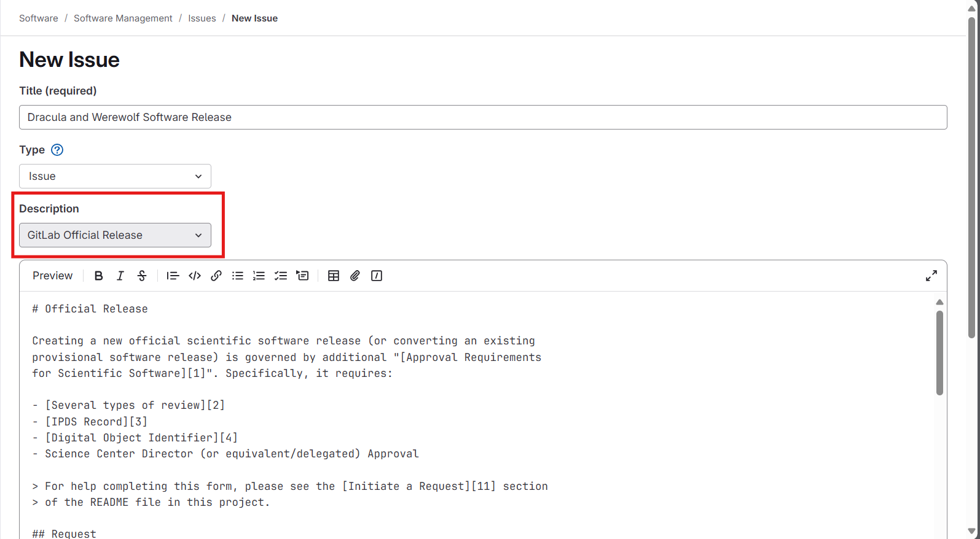This screenshot has height=539, width=980.
Task: Open the Type dropdown showing Issue
Action: [115, 176]
